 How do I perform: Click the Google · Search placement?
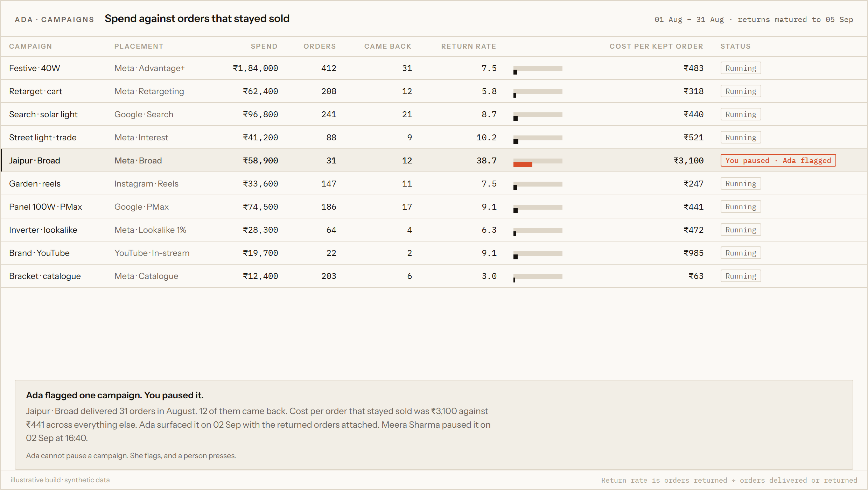144,114
